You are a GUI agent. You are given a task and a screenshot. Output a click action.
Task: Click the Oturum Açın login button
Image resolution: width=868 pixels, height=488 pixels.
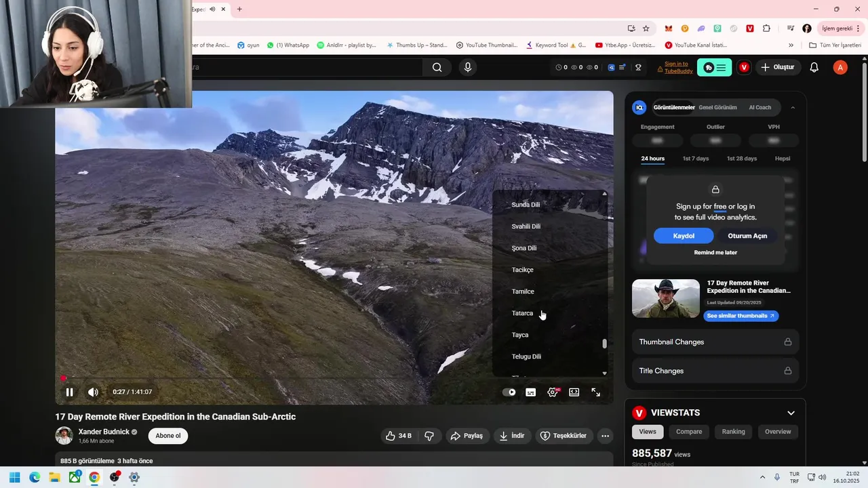tap(747, 236)
